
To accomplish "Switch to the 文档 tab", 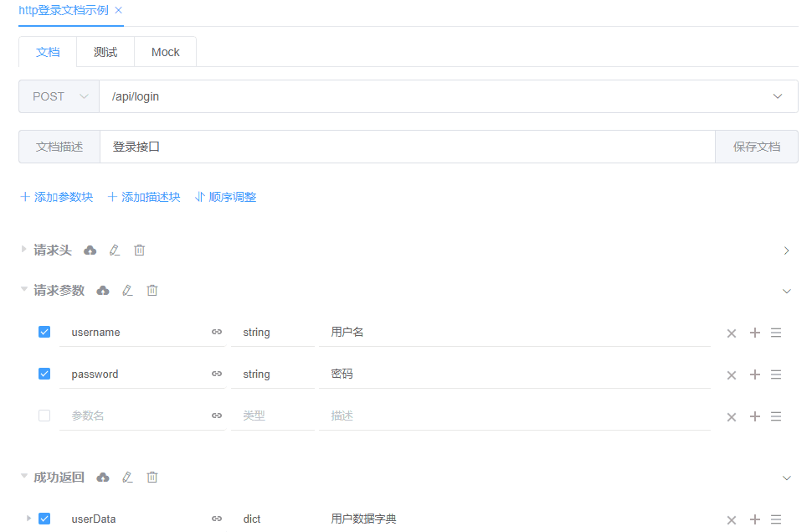I will point(48,52).
